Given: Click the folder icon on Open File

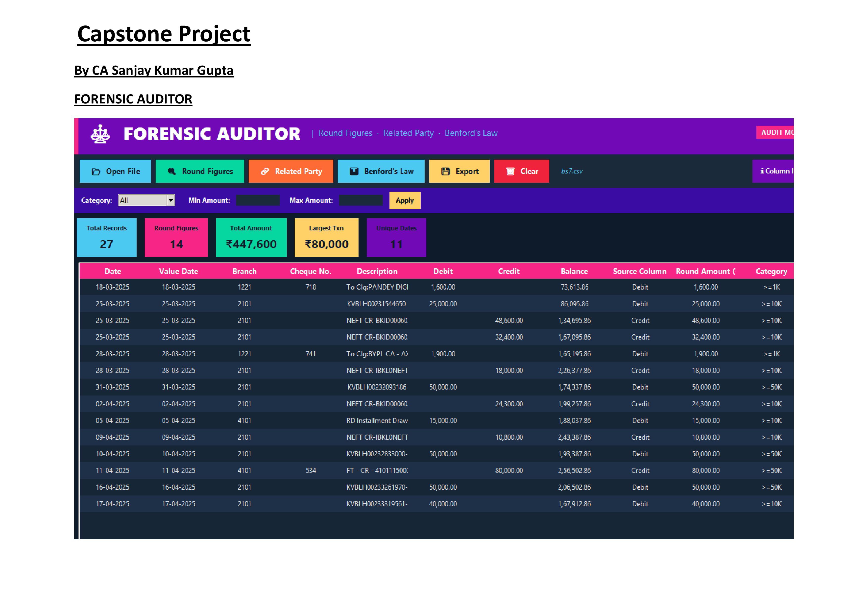Looking at the screenshot, I should (96, 172).
